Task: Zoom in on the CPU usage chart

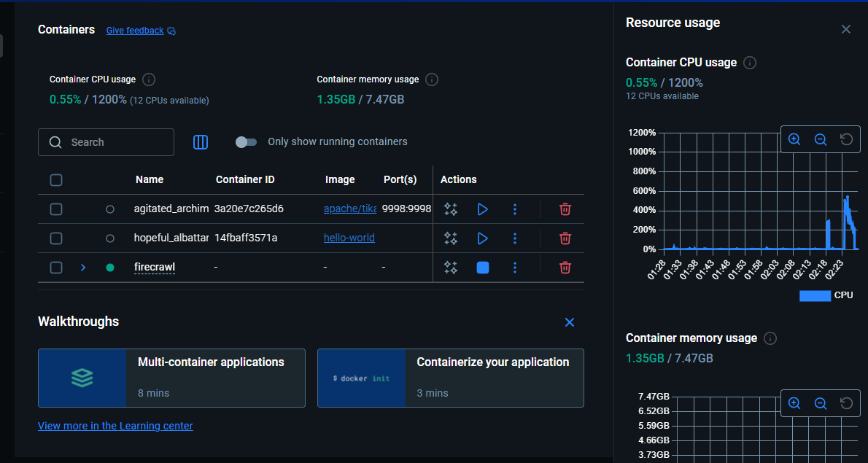Action: 794,139
